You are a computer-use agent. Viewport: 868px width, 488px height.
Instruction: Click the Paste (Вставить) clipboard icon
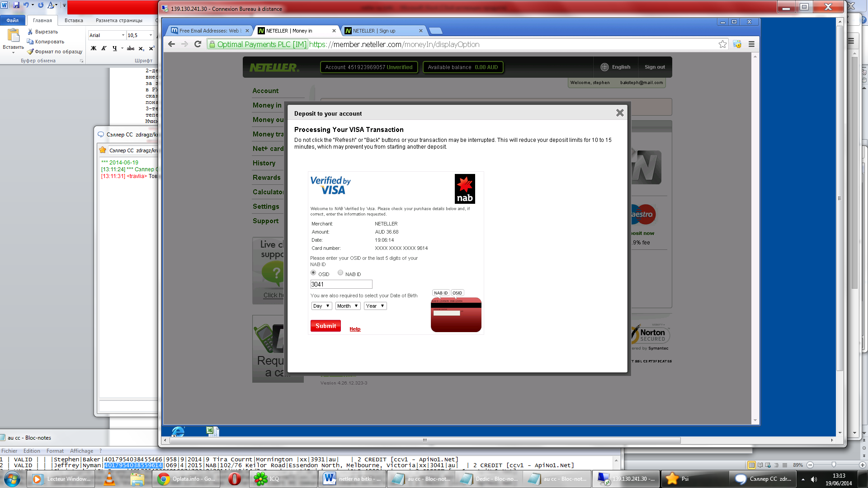click(13, 35)
